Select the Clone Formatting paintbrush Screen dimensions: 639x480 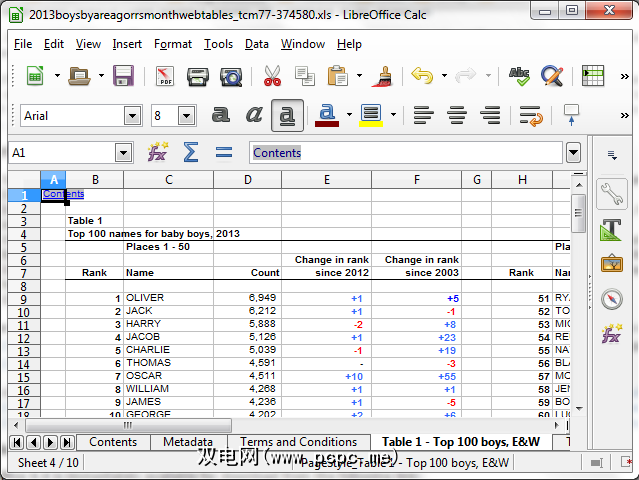pos(381,76)
